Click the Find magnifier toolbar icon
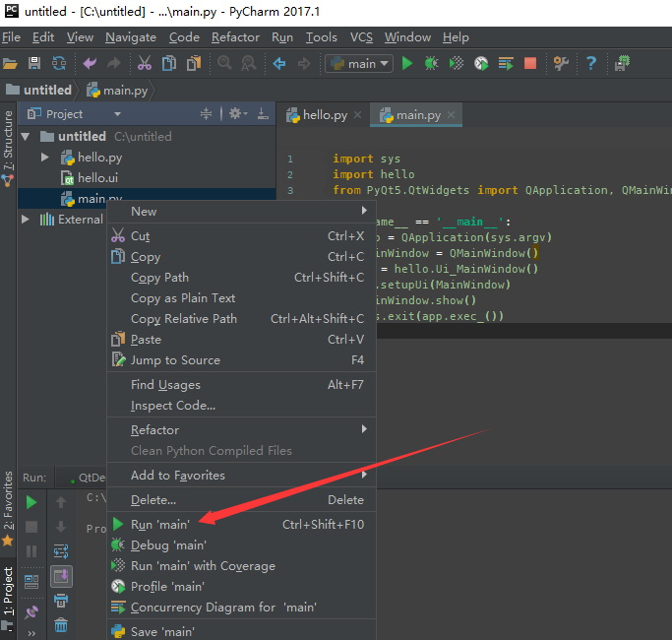 click(x=224, y=64)
